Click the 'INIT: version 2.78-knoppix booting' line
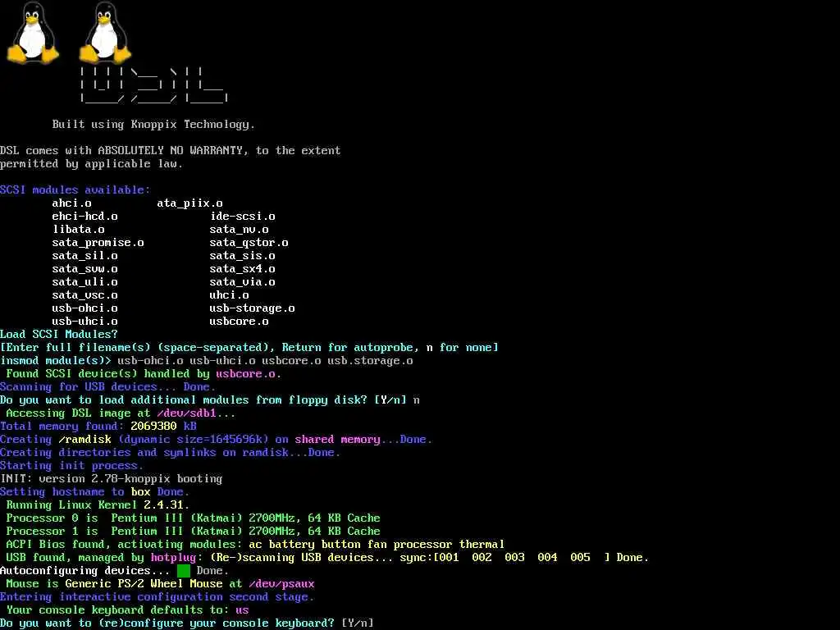This screenshot has height=630, width=840. click(112, 479)
